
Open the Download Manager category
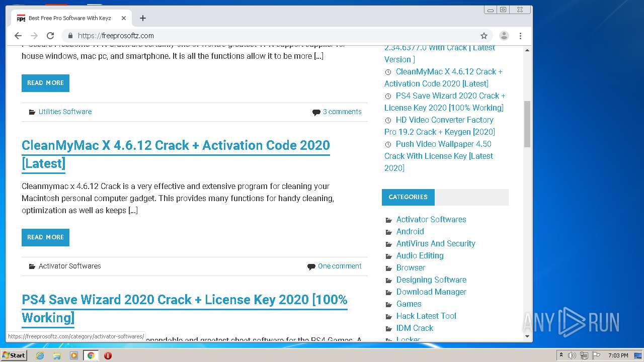(x=431, y=292)
